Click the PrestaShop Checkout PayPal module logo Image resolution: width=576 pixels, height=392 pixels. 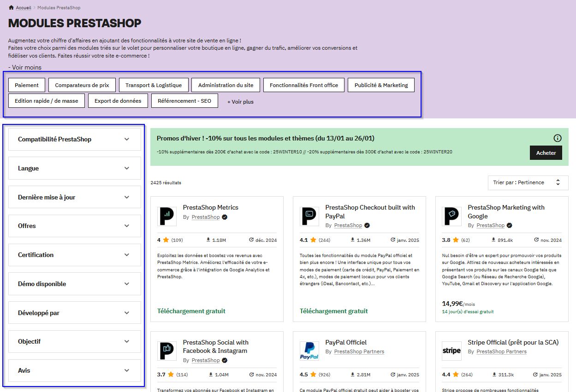pos(309,216)
